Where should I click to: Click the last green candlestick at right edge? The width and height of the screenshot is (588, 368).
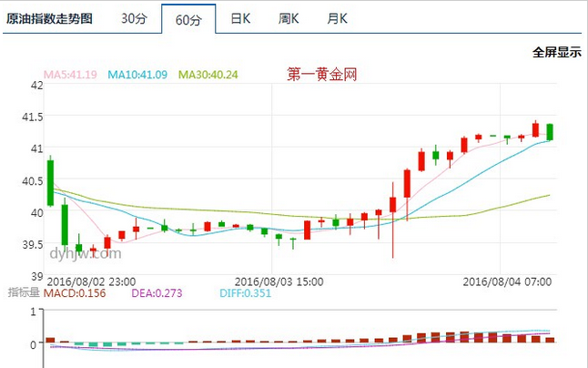(550, 132)
